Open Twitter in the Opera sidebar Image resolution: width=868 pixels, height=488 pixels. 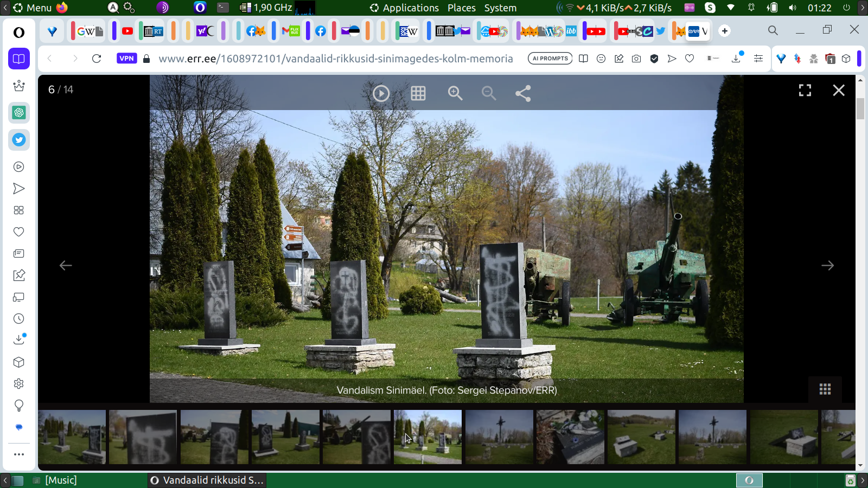click(19, 140)
